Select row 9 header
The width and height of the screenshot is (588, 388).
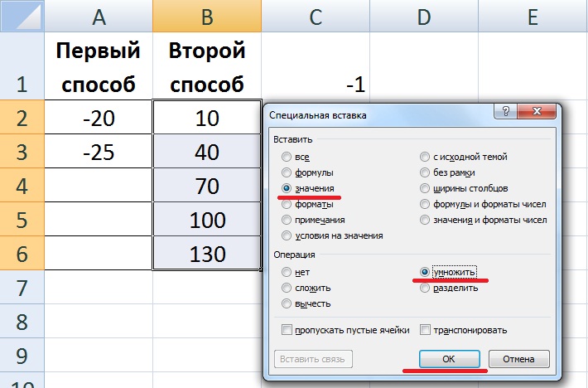pyautogui.click(x=22, y=356)
